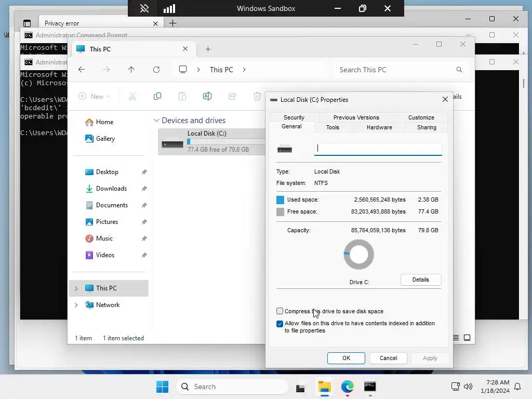Open a new File Explorer tab
This screenshot has height=399, width=532.
click(x=208, y=49)
